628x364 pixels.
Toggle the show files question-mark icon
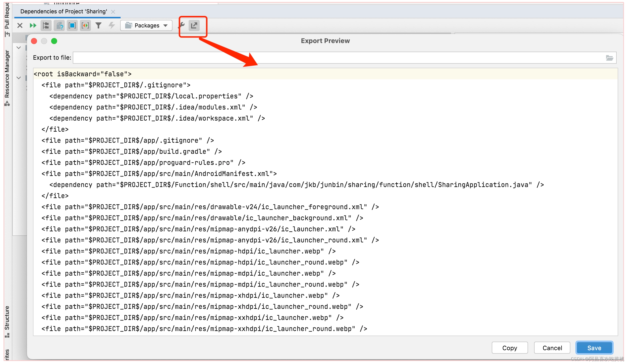point(59,25)
